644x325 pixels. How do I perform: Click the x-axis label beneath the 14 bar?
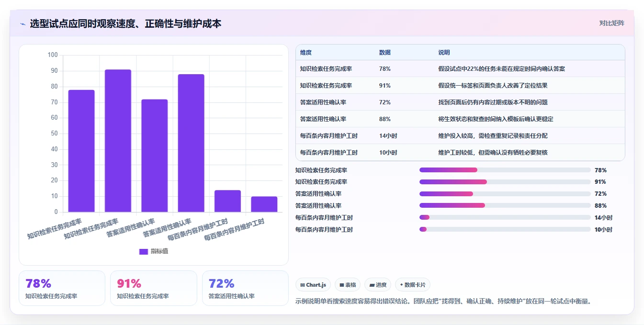(197, 230)
